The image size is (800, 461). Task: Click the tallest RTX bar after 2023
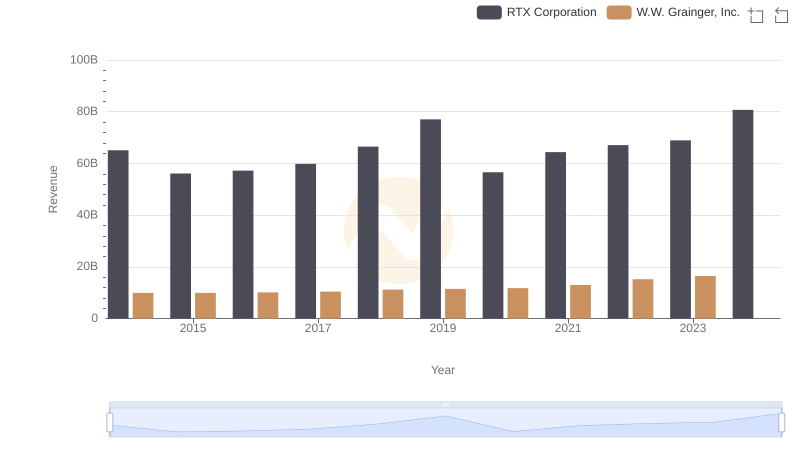point(743,214)
